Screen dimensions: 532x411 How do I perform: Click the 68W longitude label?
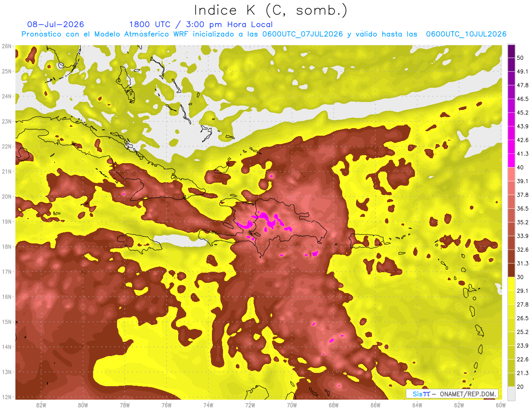334,405
